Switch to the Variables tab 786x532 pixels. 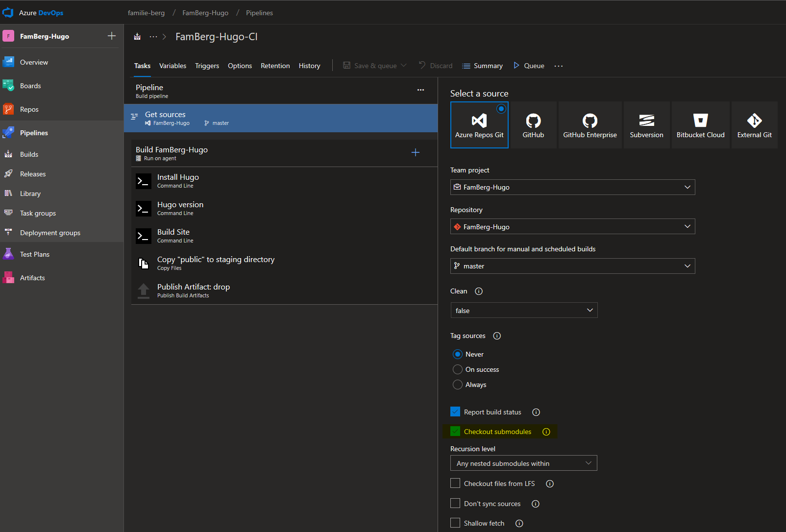coord(172,65)
